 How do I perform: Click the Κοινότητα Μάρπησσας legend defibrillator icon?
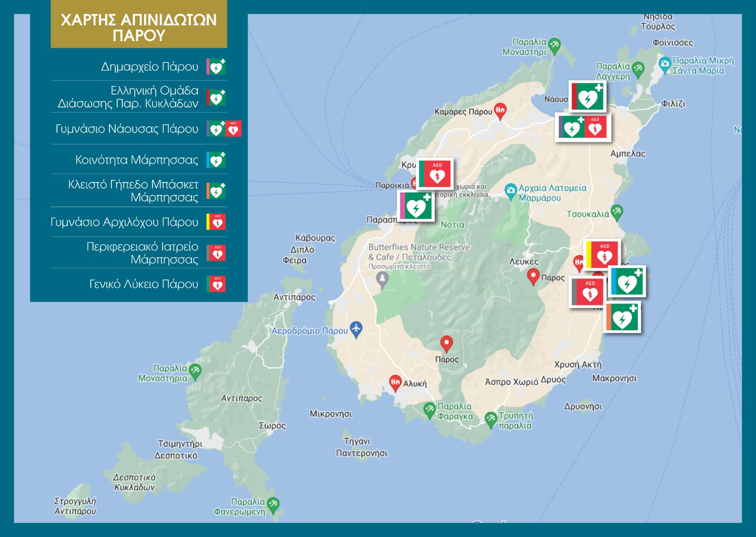tap(216, 160)
